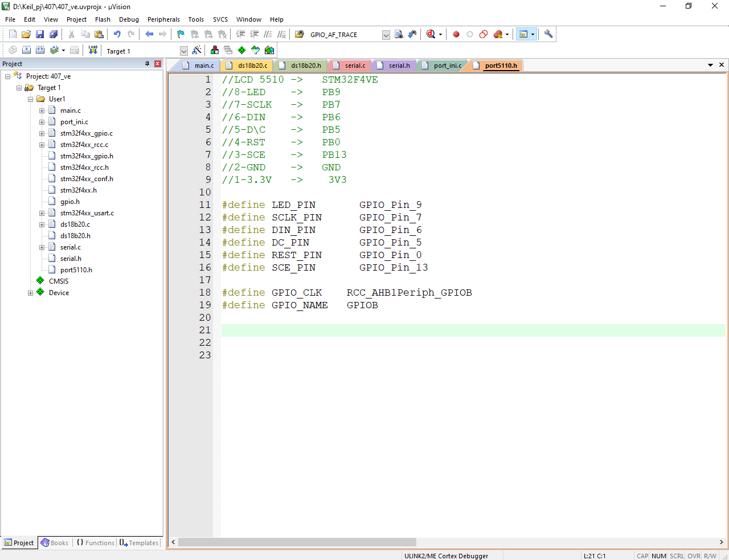Open the Manage Project Items icon
729x560 pixels.
(x=215, y=50)
